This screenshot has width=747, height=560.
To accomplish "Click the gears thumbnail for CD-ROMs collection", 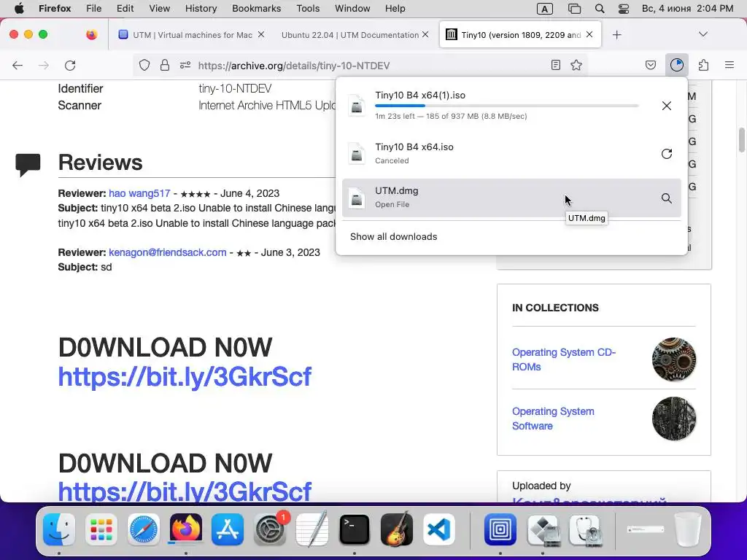I will [x=673, y=359].
